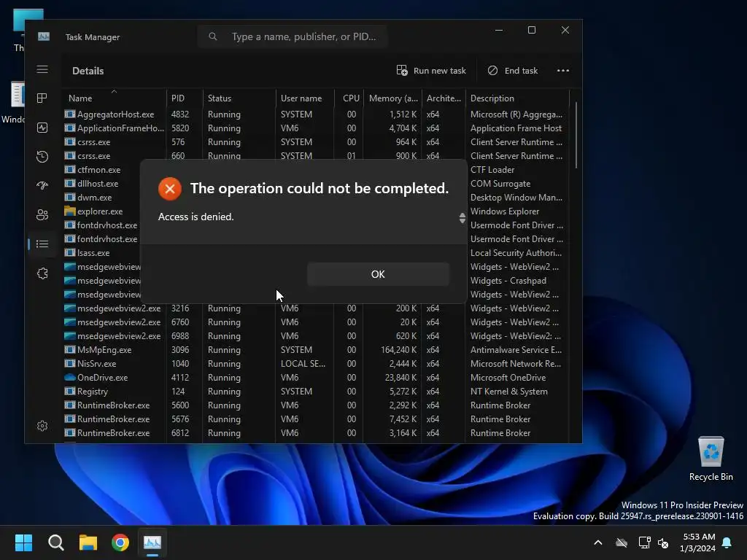Click the 164,240 K memory value
This screenshot has height=560, width=747.
click(398, 349)
